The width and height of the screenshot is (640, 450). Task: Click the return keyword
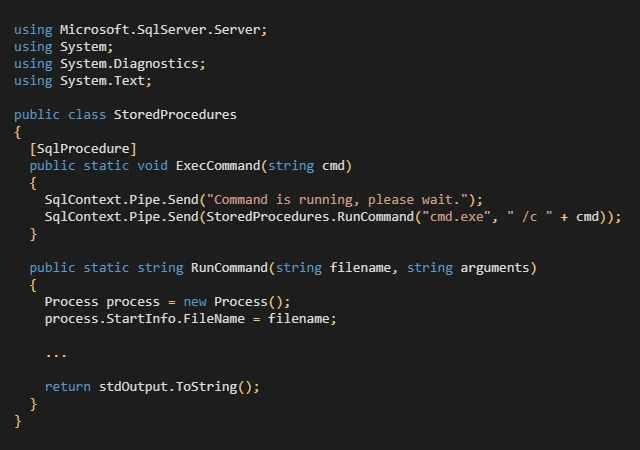tap(68, 386)
